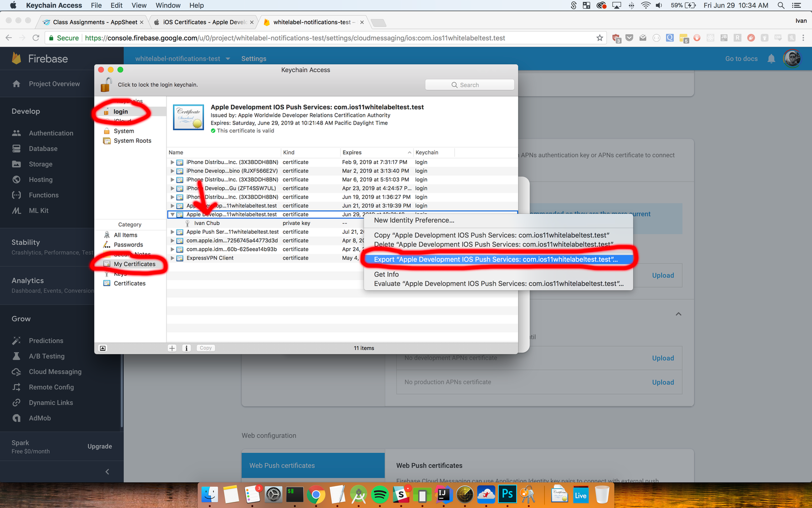Screen dimensions: 812x508
Task: Open AdMob in Firebase sidebar
Action: [40, 418]
